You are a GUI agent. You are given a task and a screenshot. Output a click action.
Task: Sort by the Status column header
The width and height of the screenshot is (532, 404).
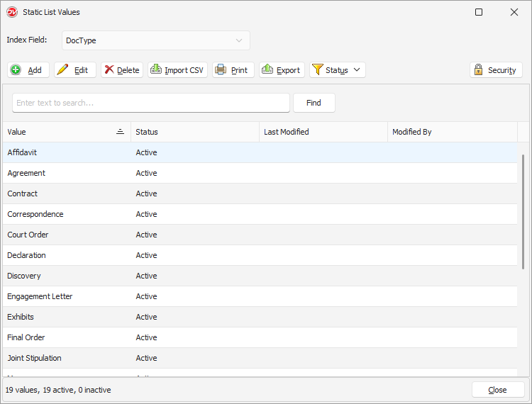pyautogui.click(x=195, y=132)
